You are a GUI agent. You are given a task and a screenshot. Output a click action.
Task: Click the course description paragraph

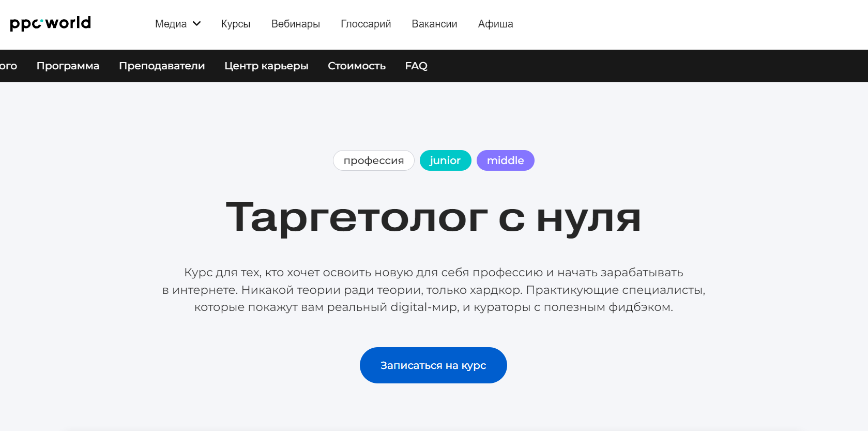tap(433, 290)
